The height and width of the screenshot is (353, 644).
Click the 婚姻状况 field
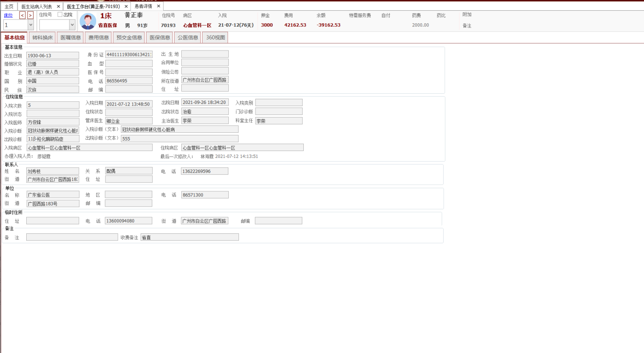tap(53, 64)
